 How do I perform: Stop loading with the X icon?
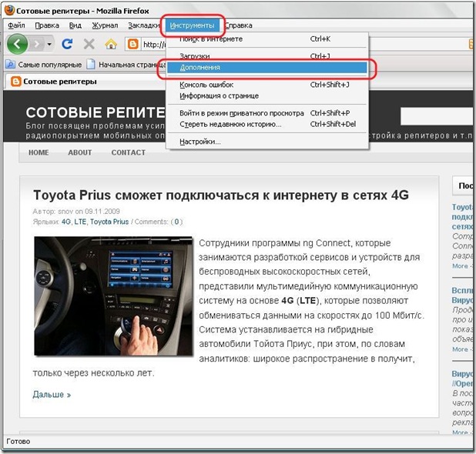click(x=89, y=45)
